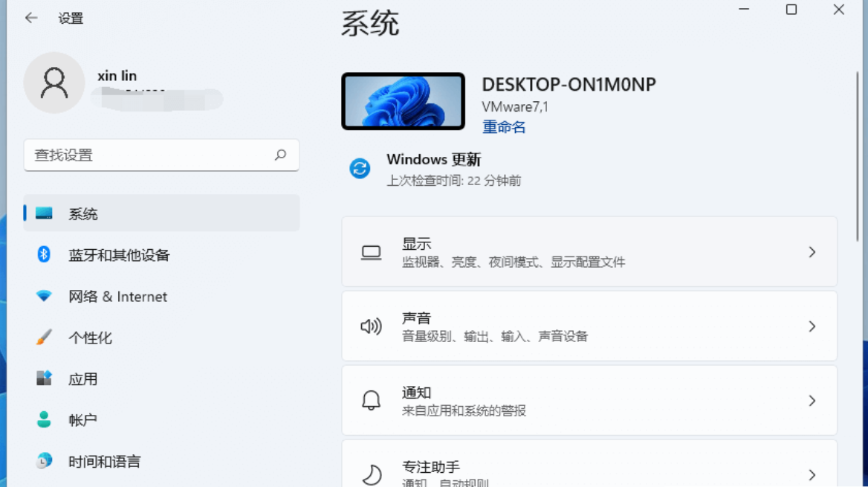The image size is (868, 487).
Task: Click the Windows 更新 refresh icon
Action: [x=360, y=168]
